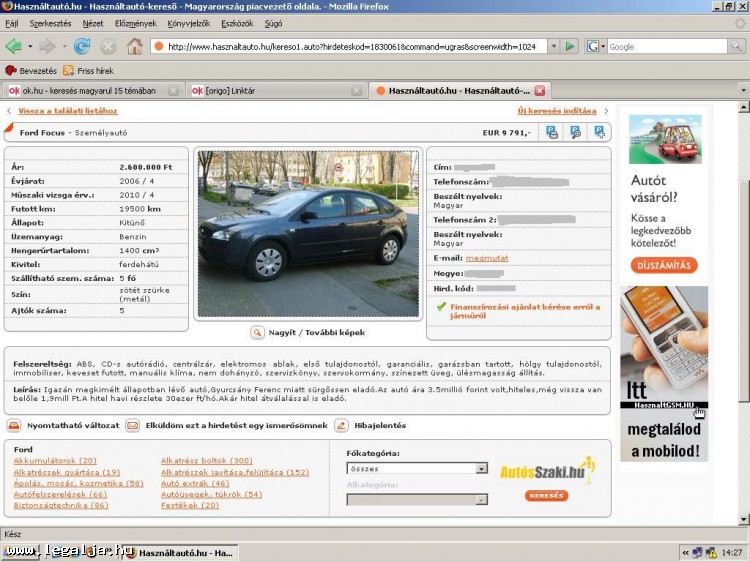Click the Vissza a találati listához link
The width and height of the screenshot is (750, 562).
(67, 111)
